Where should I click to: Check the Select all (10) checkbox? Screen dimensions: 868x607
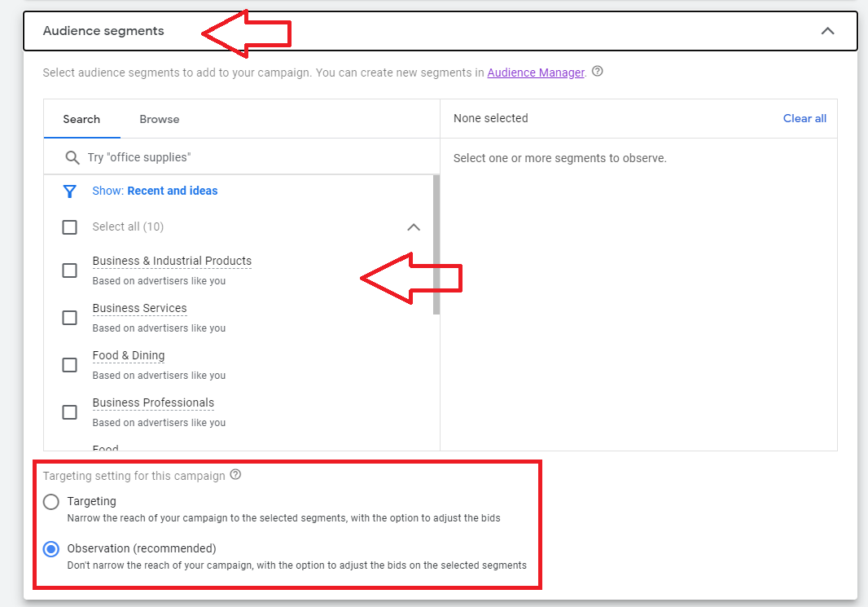click(x=70, y=227)
